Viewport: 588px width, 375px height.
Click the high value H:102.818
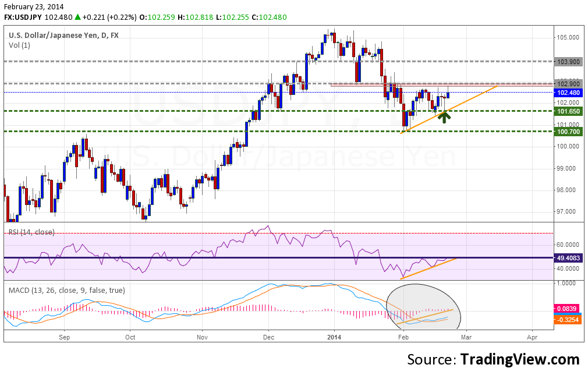(196, 17)
